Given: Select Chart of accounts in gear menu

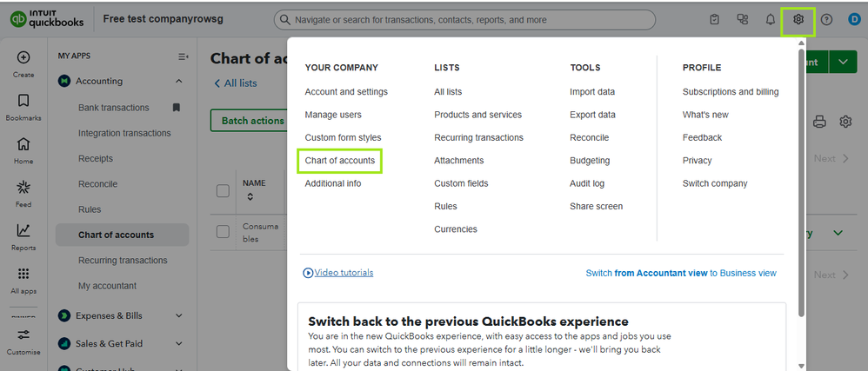Looking at the screenshot, I should tap(340, 161).
